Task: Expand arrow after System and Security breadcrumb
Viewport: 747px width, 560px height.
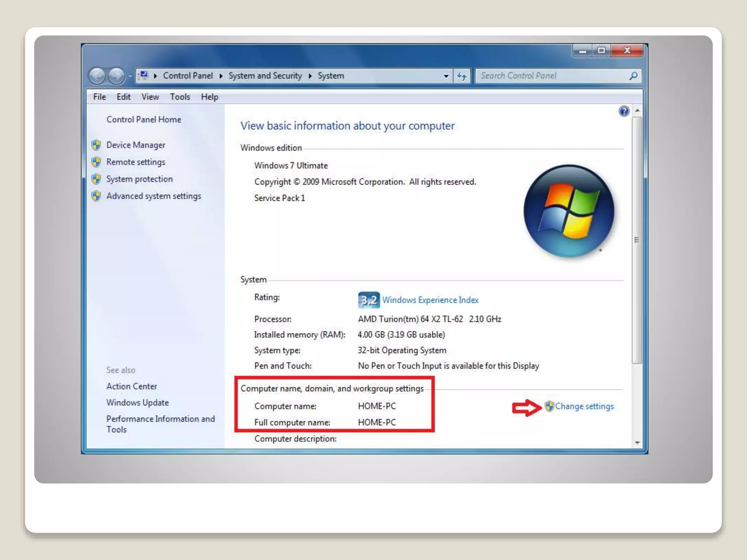Action: [310, 76]
